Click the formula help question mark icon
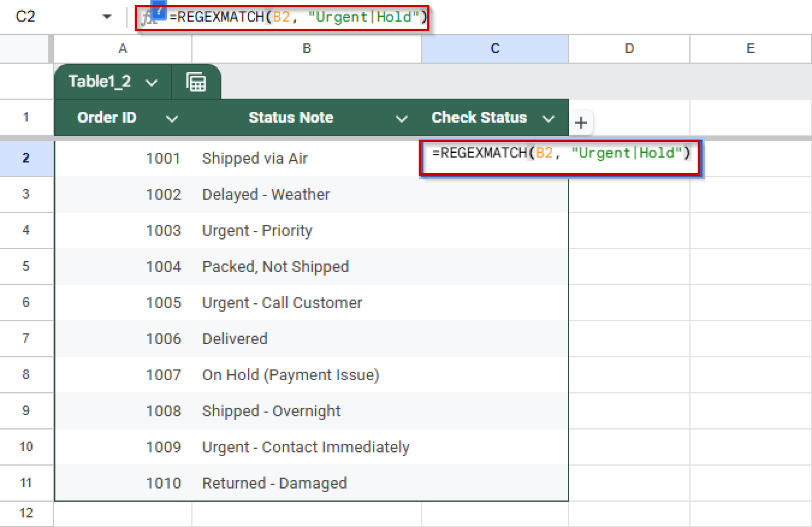 point(159,11)
